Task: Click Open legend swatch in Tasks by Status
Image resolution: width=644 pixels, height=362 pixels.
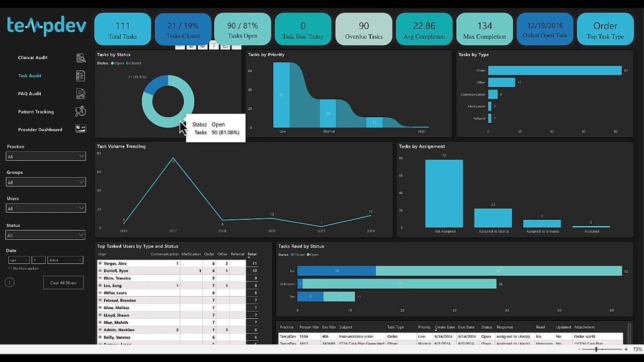Action: pos(113,63)
